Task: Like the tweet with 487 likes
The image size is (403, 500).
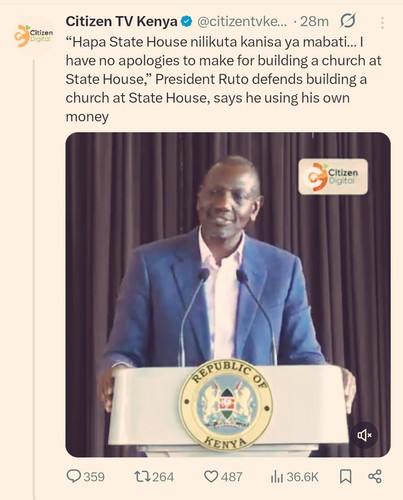Action: [223, 477]
